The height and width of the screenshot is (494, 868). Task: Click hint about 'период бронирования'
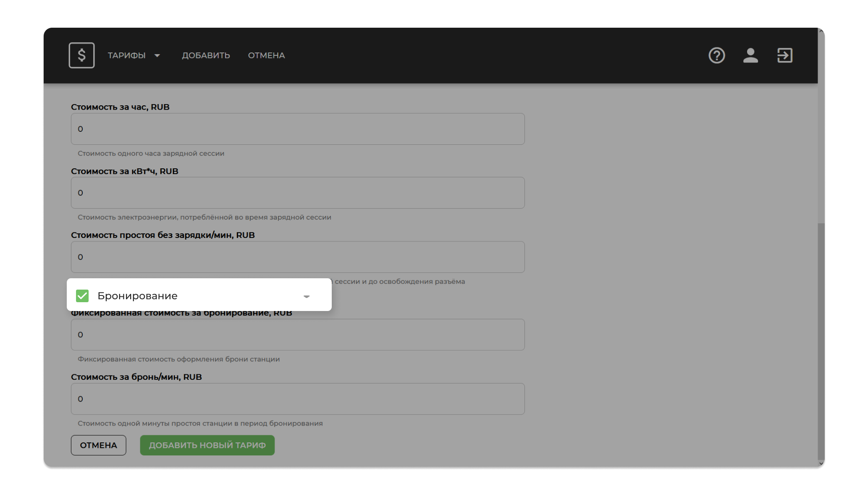click(x=200, y=423)
